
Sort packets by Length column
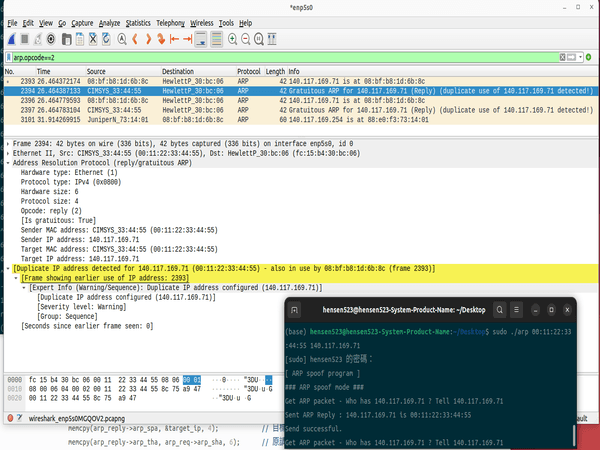[276, 72]
